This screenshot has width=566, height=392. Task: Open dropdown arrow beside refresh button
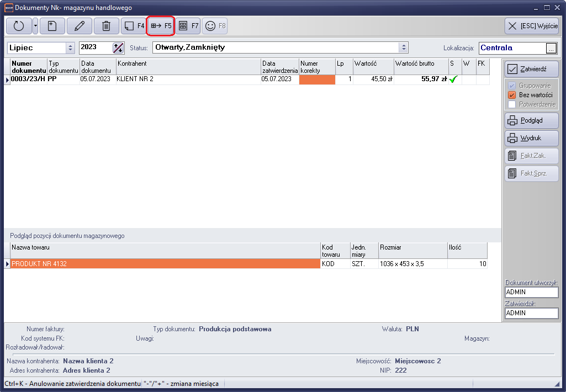click(x=35, y=26)
